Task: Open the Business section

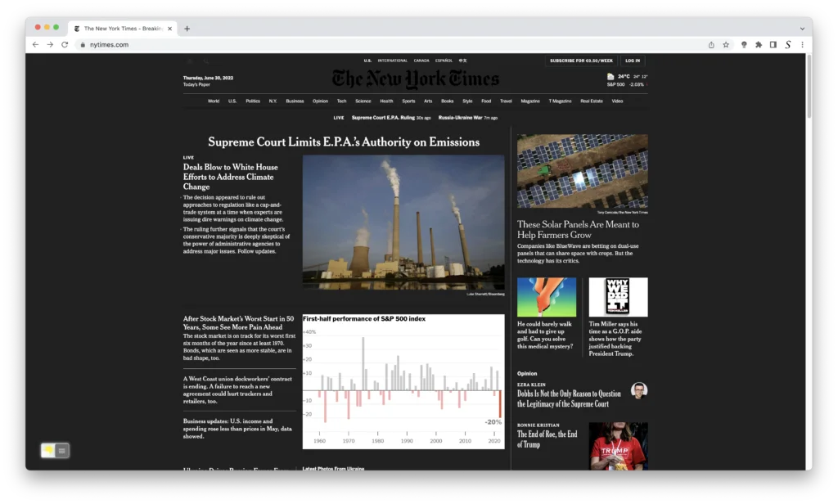Action: pyautogui.click(x=295, y=101)
